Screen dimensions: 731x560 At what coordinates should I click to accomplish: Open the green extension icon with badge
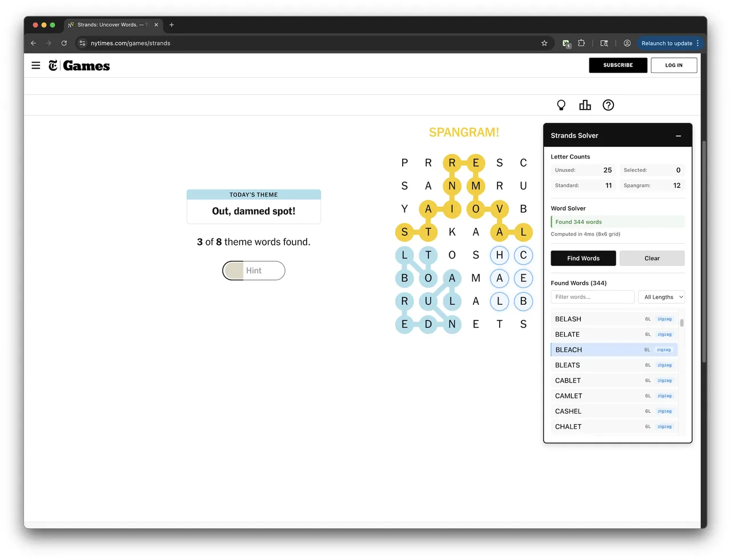(566, 43)
